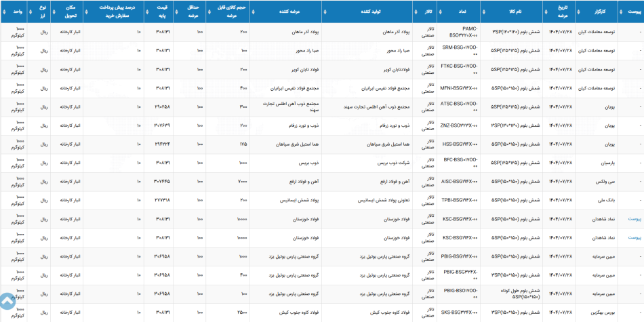Sort rows by the واحد column sort icon
The image size is (644, 322).
(4, 12)
